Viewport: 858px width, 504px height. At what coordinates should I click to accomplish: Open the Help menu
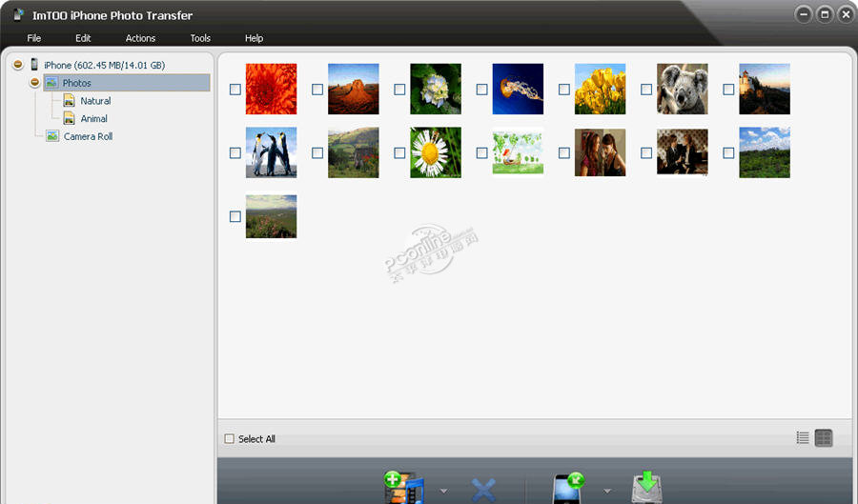click(x=254, y=38)
